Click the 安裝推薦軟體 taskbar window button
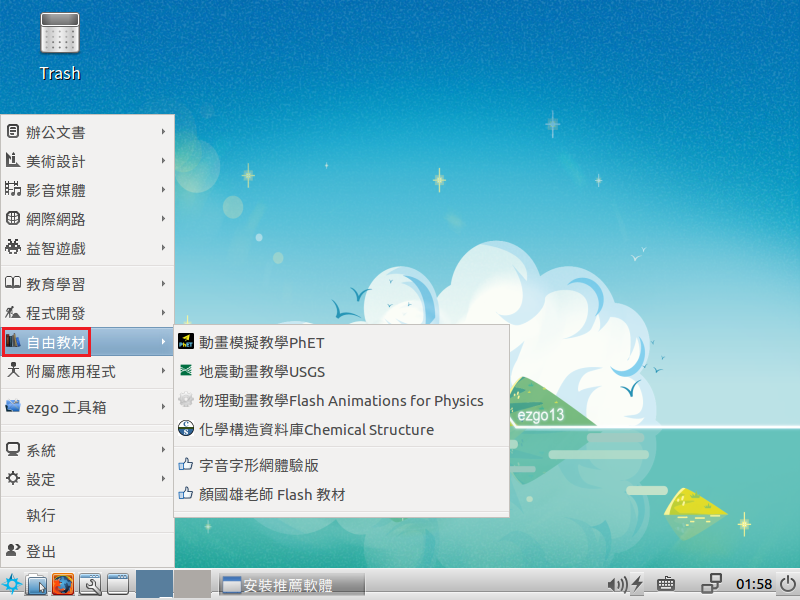The width and height of the screenshot is (800, 600). point(292,585)
